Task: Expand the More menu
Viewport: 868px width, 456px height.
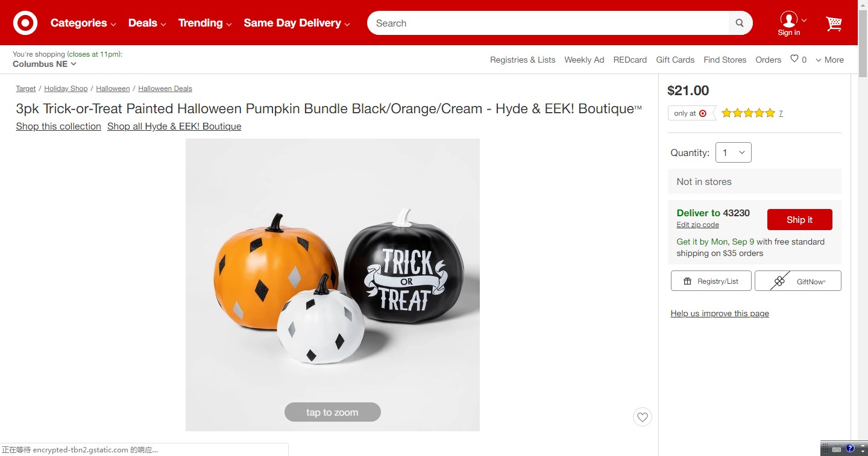Action: tap(829, 60)
